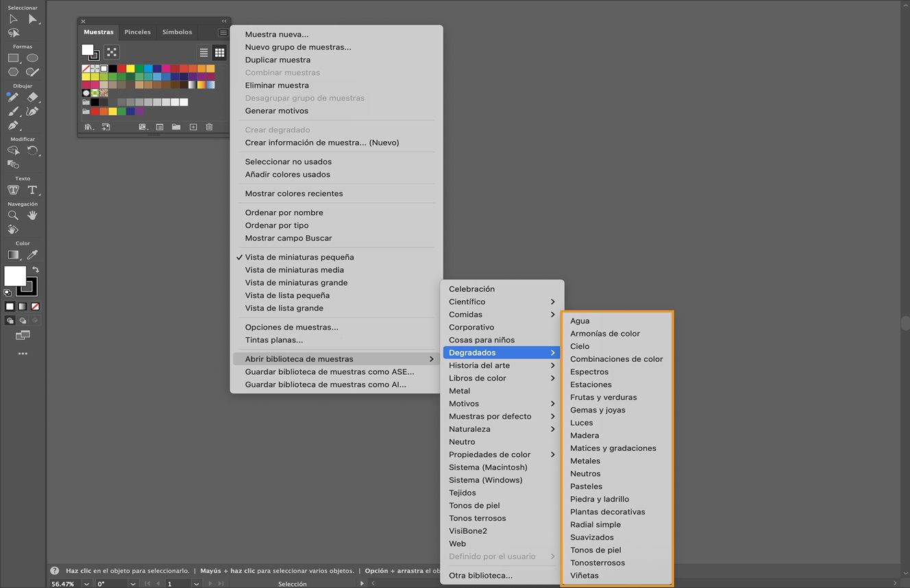Choose the Rectangle shape tool

(13, 58)
